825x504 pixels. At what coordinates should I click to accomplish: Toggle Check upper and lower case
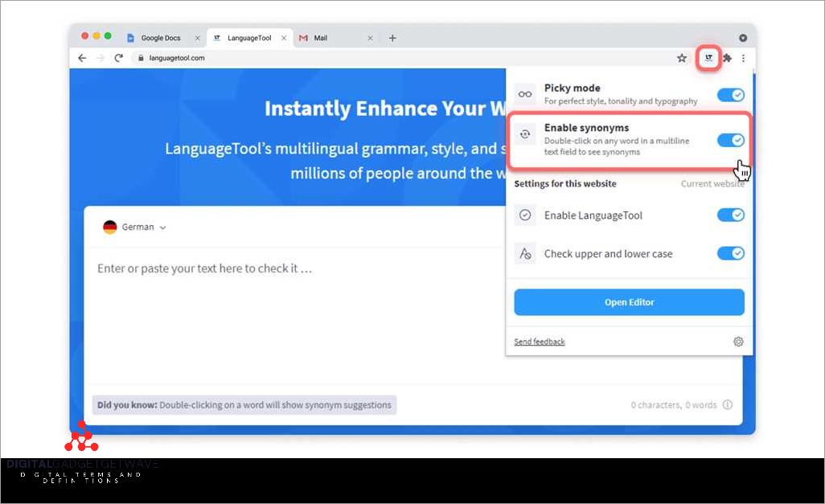click(x=730, y=253)
